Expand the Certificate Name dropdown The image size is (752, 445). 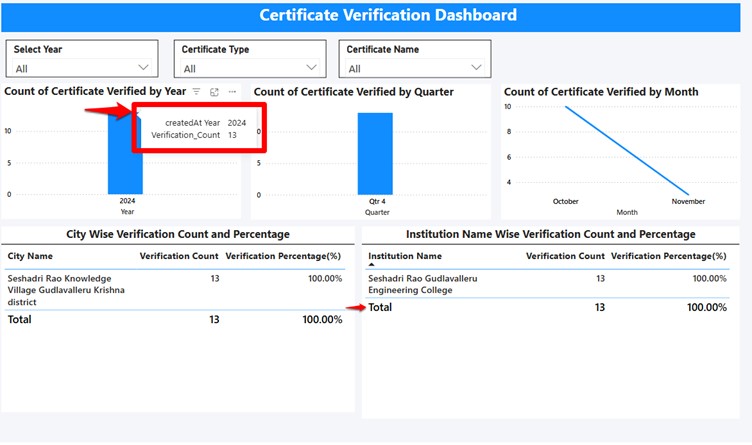click(x=476, y=68)
